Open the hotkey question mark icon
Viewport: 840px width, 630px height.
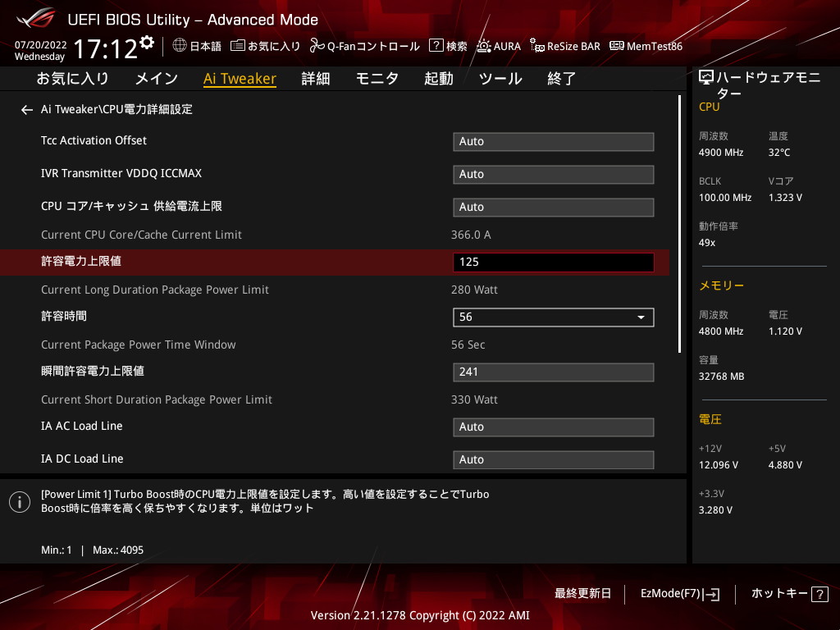point(819,594)
